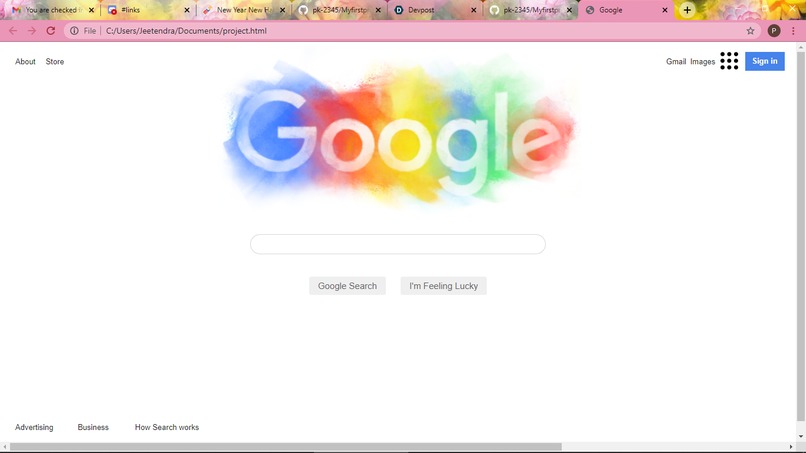This screenshot has width=806, height=453.
Task: Click the scroll-left arrow of horizontal scrollbar
Action: click(x=5, y=447)
